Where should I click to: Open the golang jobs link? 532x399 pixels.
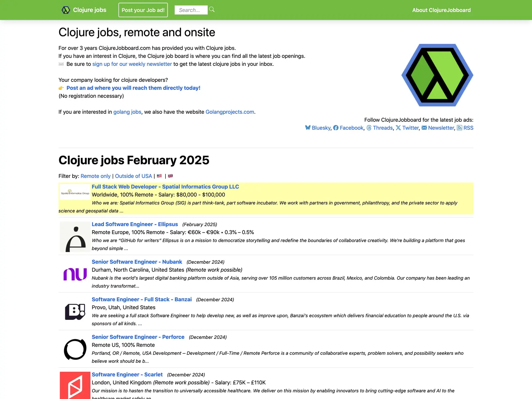[127, 112]
